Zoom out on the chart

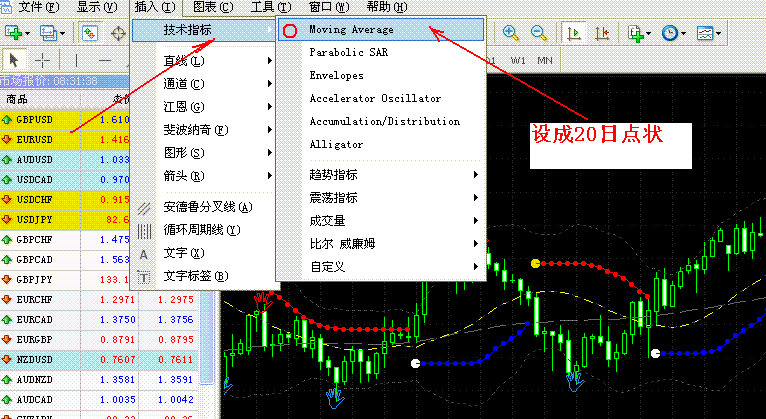539,33
